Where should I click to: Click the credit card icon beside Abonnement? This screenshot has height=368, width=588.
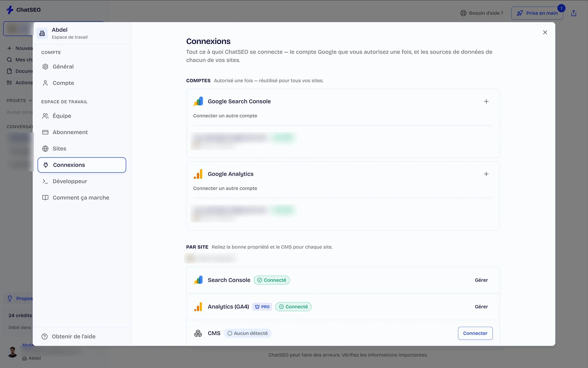pyautogui.click(x=45, y=132)
